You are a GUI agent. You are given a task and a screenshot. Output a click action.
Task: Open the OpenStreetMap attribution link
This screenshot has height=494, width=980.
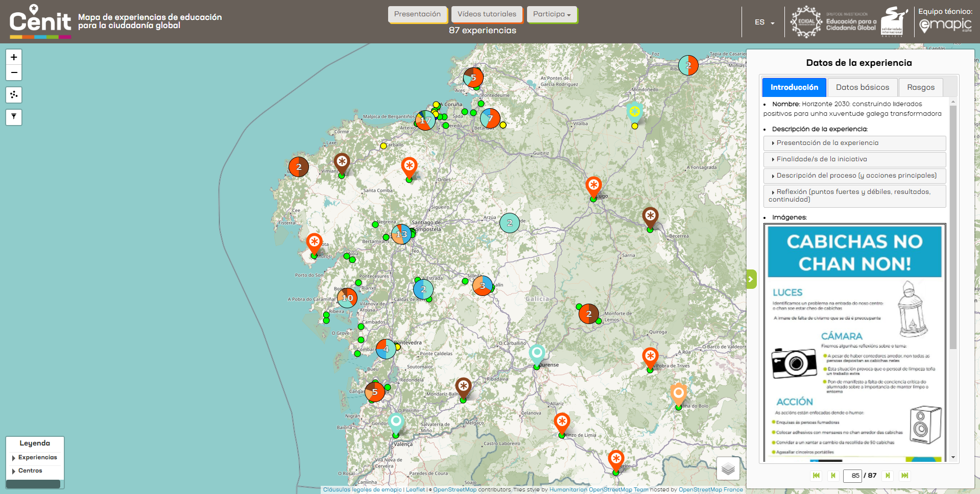click(455, 490)
